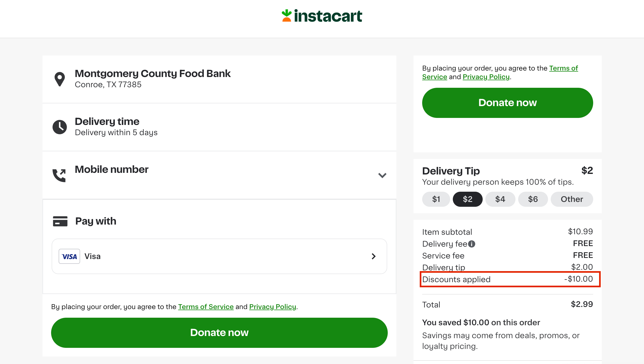The width and height of the screenshot is (644, 364).
Task: Expand the Mobile number section
Action: point(382,175)
